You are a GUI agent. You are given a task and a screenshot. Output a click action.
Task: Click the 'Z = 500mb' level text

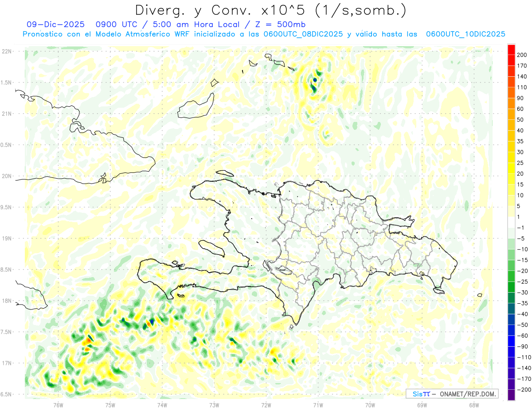[285, 24]
